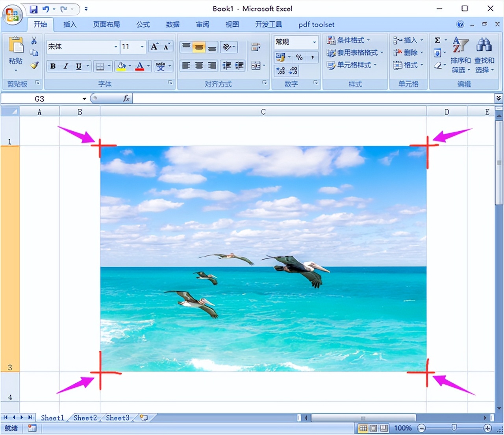This screenshot has width=504, height=435.
Task: Switch to the 页面布局 ribbon tab
Action: [106, 24]
